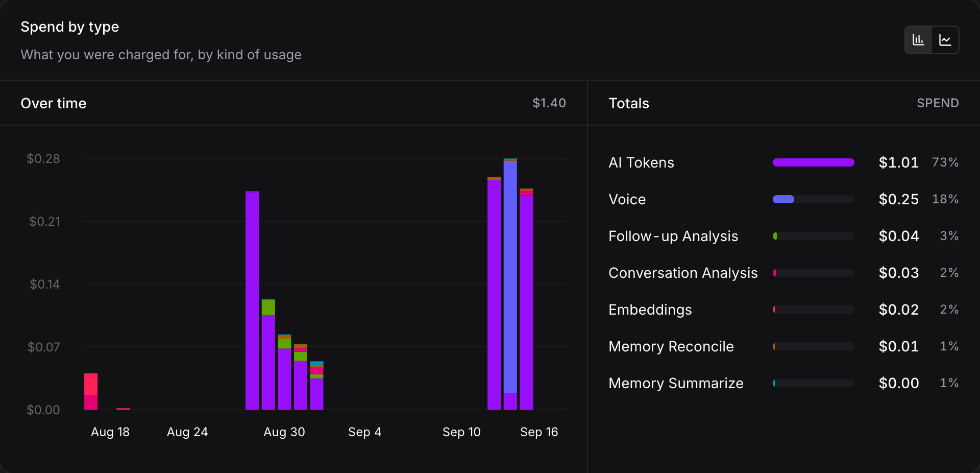This screenshot has width=980, height=473.
Task: Click the $0.07 y-axis label
Action: tap(44, 347)
